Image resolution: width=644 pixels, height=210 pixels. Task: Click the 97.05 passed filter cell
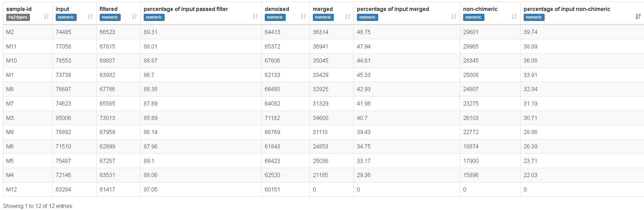[x=150, y=189]
